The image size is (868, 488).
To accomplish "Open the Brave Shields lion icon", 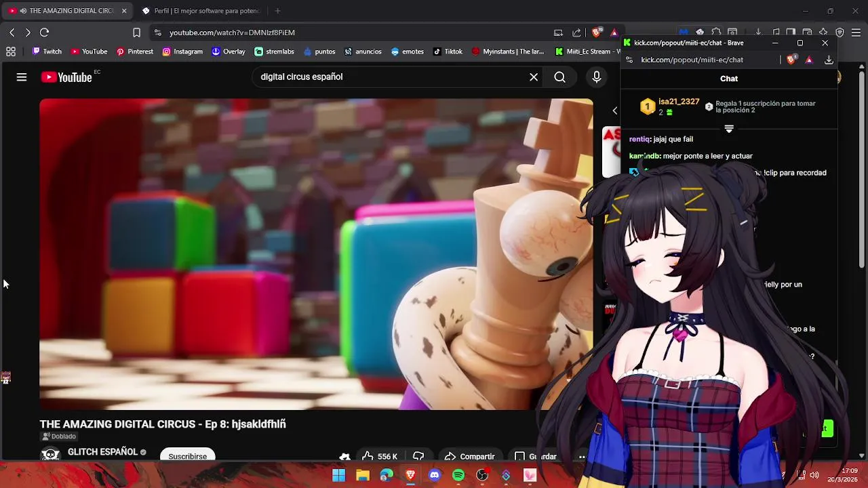I will [597, 33].
